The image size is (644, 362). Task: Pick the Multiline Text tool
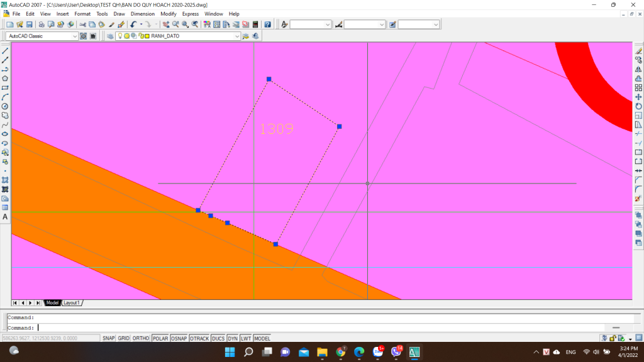coord(5,217)
